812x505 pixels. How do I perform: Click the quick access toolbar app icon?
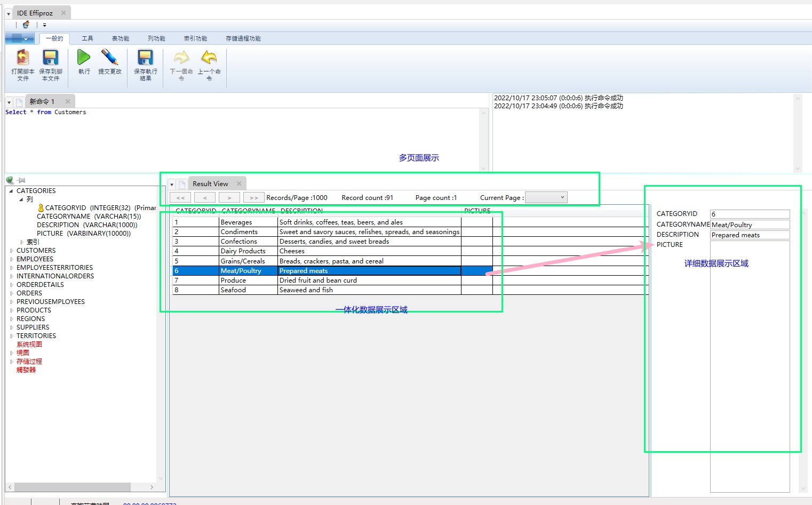pos(26,25)
